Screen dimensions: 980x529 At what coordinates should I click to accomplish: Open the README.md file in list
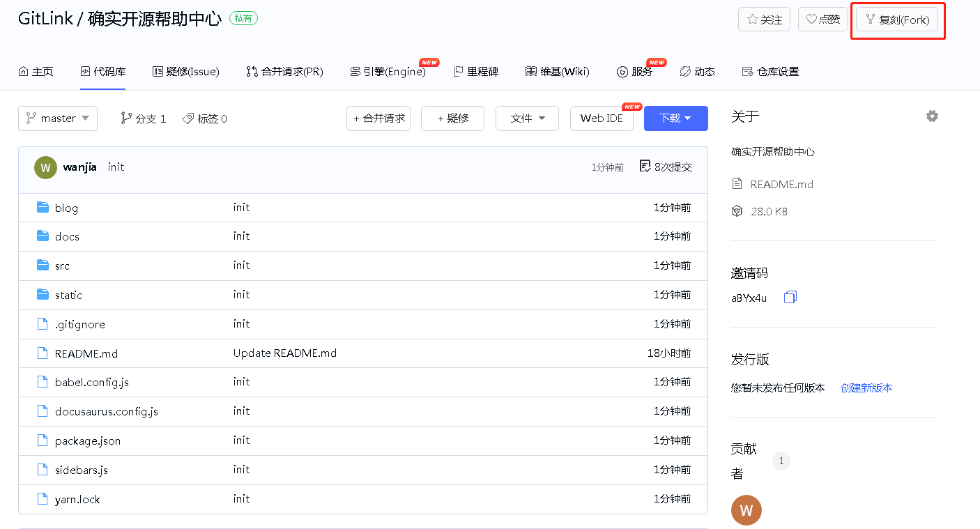86,353
